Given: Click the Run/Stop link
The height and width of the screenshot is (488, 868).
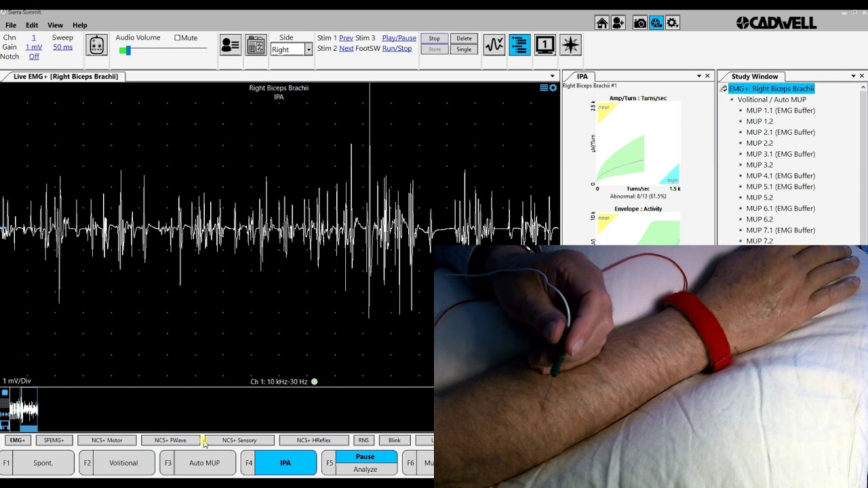Looking at the screenshot, I should [397, 49].
